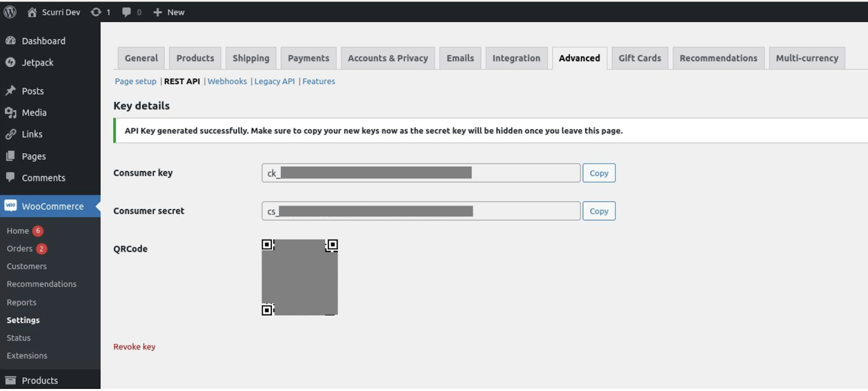Switch to the Multi-currency tab
The height and width of the screenshot is (391, 868).
807,58
